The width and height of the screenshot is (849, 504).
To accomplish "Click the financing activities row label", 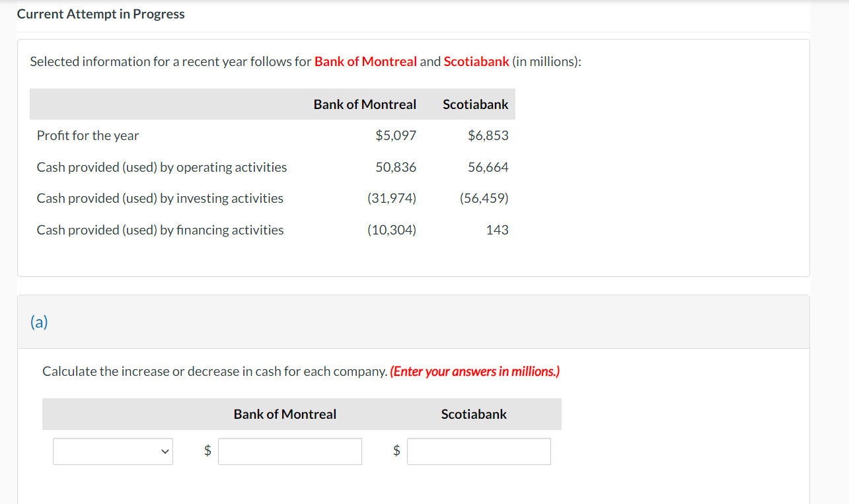I will coord(160,230).
